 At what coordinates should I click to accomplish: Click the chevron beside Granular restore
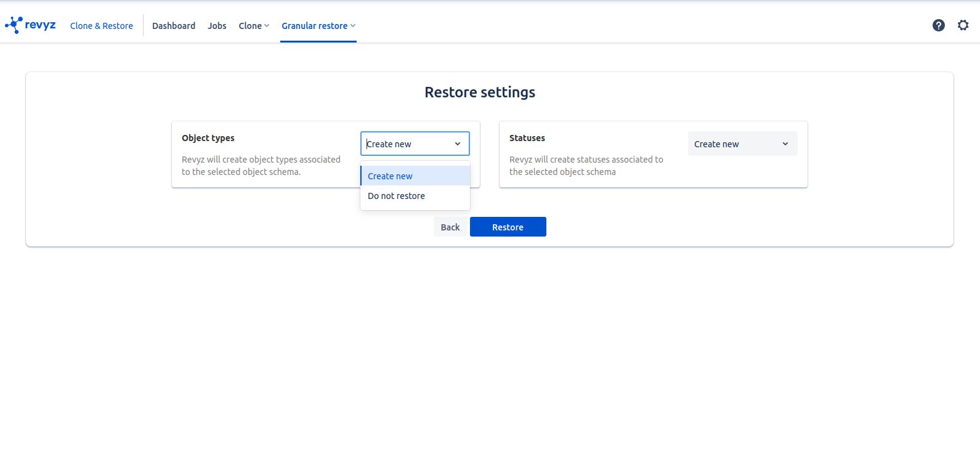coord(353,26)
